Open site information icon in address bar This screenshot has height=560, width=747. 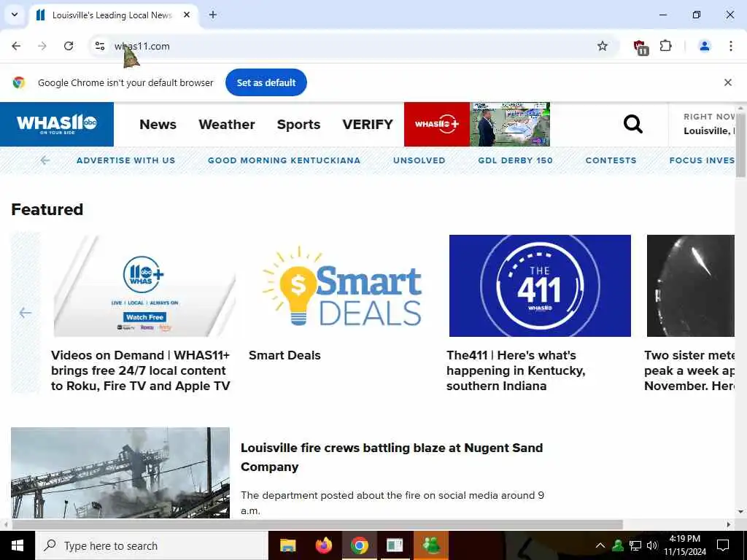pos(99,46)
